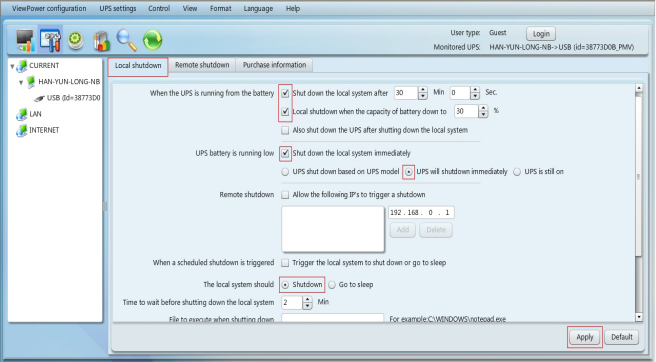Enable Allow the following IP's checkbox

tap(285, 195)
